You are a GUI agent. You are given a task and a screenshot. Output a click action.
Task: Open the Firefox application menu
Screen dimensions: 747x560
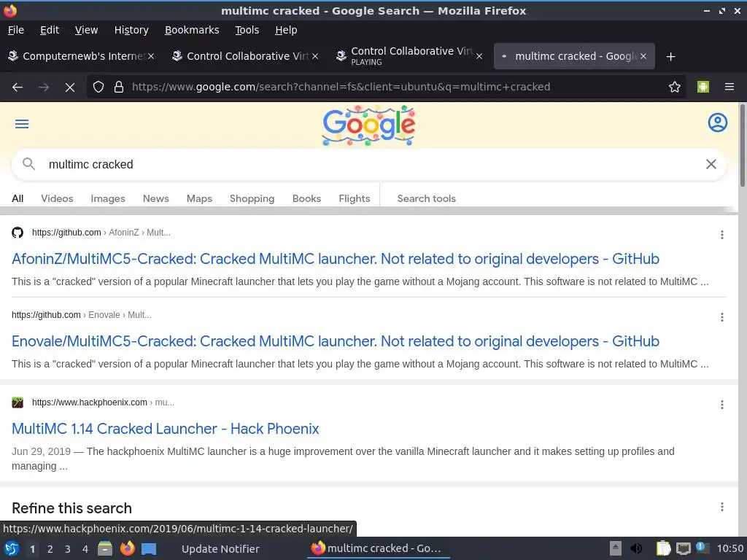(x=729, y=87)
